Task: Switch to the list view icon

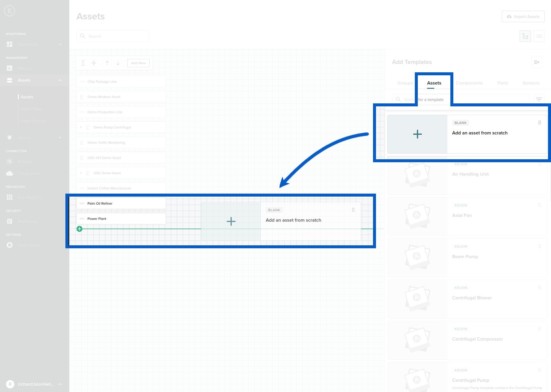Action: tap(539, 36)
